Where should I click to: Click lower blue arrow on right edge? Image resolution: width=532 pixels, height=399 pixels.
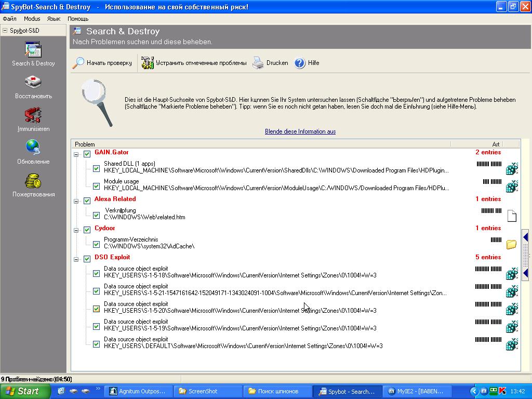[526, 273]
